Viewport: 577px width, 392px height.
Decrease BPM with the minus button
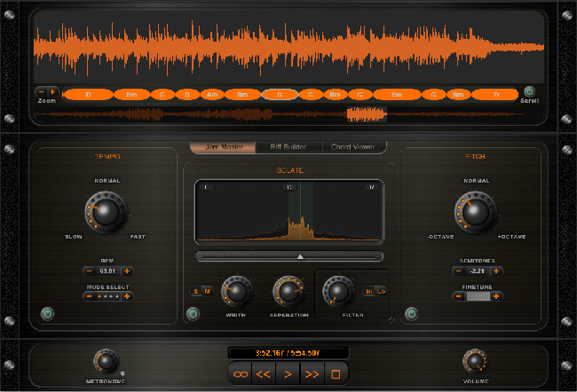coord(90,271)
